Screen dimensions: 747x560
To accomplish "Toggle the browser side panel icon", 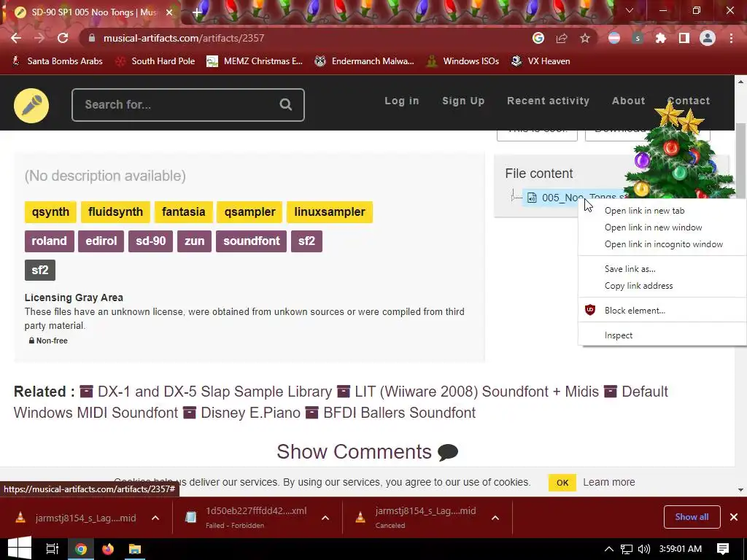I will (x=684, y=38).
